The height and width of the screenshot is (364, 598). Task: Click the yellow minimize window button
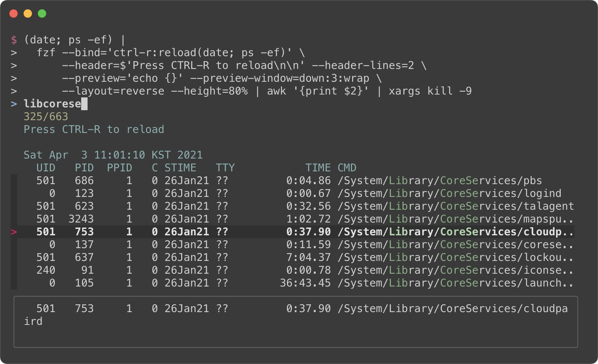pyautogui.click(x=28, y=14)
